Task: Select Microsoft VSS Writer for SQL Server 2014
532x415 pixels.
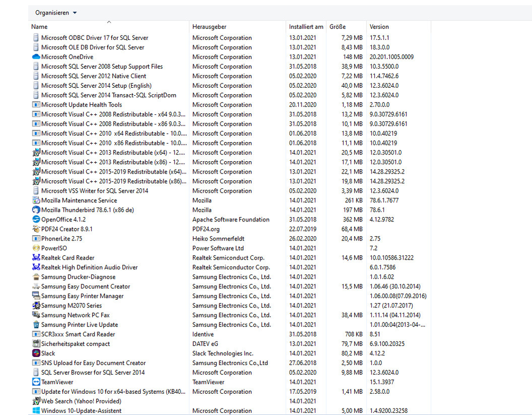Action: (x=95, y=191)
